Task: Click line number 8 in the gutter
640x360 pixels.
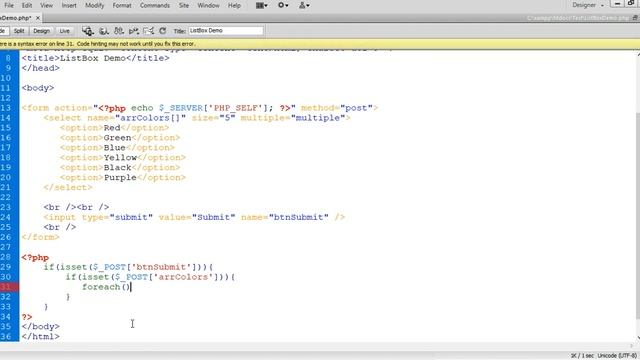Action: pos(8,58)
